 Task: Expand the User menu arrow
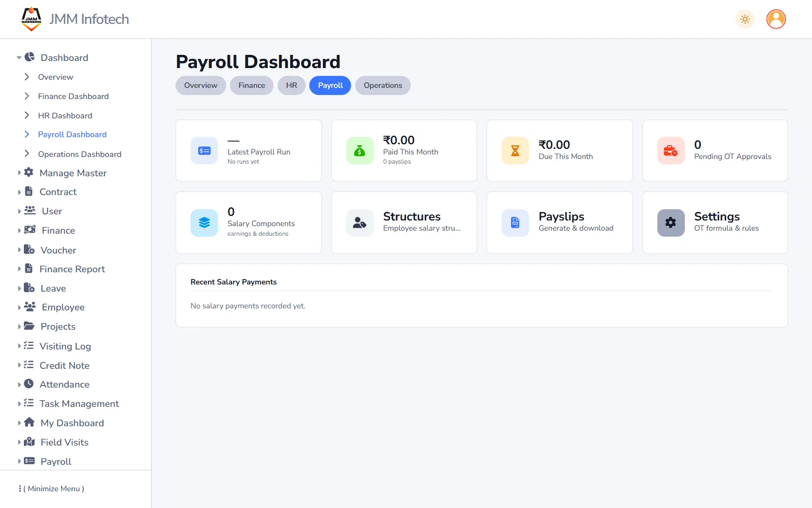19,211
